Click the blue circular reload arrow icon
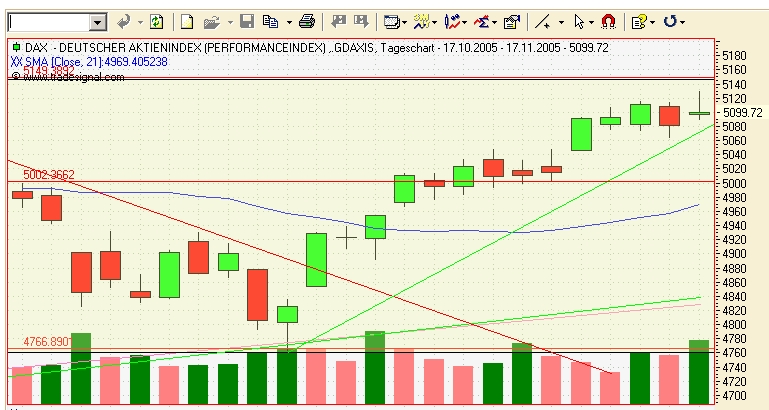 670,22
